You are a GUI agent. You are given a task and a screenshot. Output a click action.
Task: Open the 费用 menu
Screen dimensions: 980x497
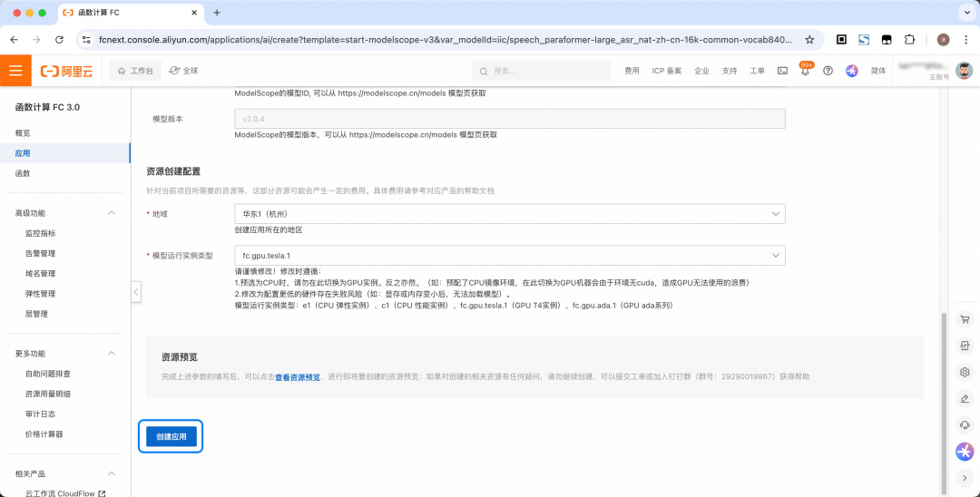632,71
